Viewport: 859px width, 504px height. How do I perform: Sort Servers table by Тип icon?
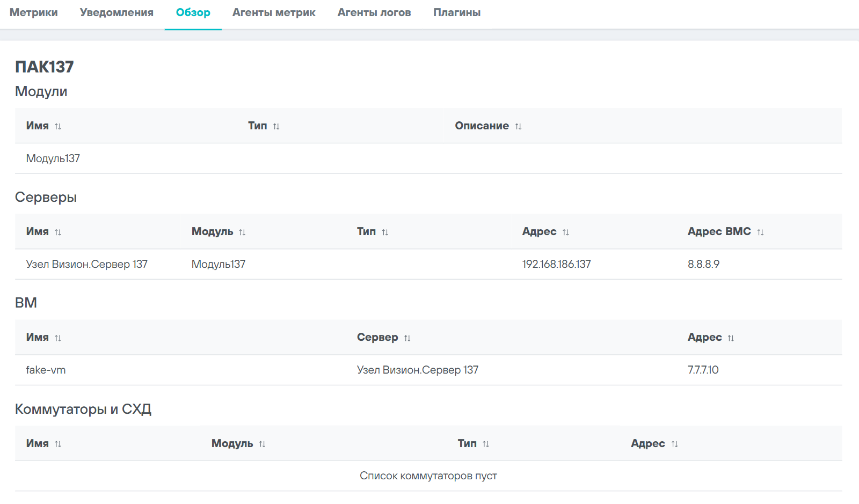click(385, 232)
